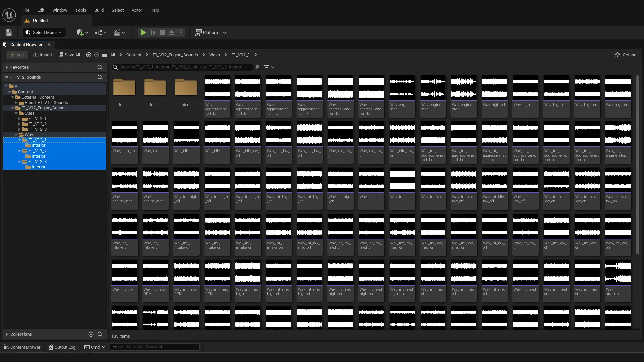Open the Actor menu
Screen dimensions: 644x362
[x=137, y=10]
